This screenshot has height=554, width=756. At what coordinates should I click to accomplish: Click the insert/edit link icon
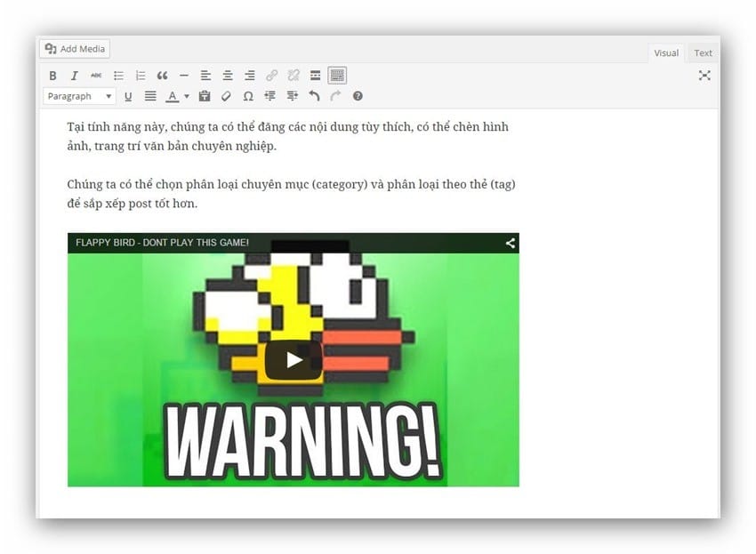point(271,76)
